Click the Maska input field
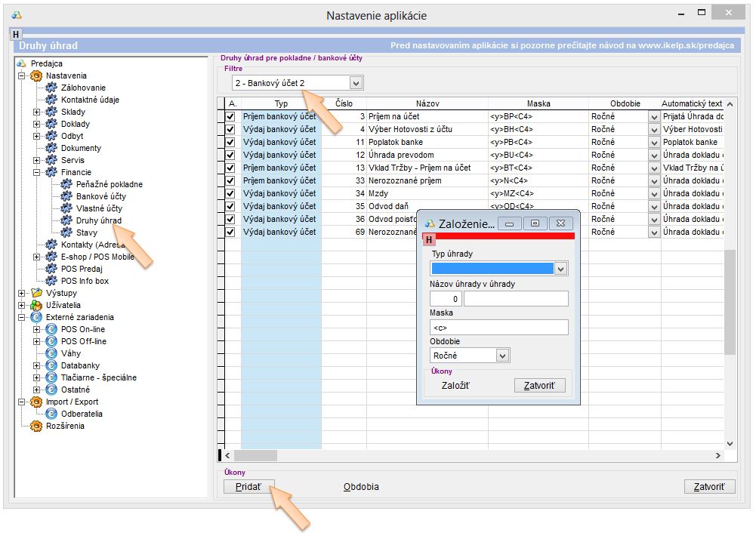756x539 pixels. point(498,327)
